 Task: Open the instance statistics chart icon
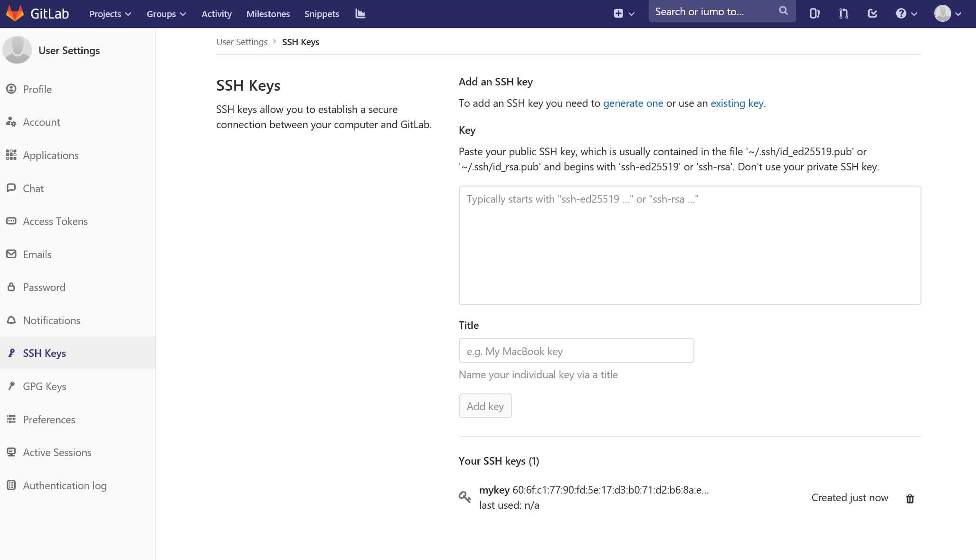pyautogui.click(x=360, y=14)
